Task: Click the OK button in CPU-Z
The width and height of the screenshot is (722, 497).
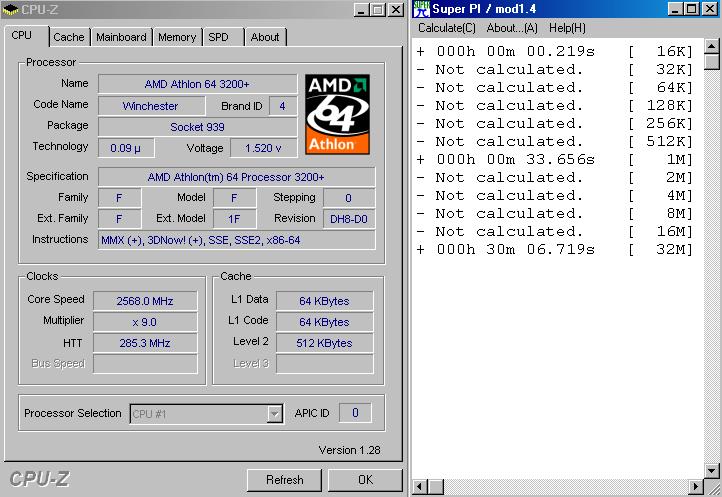Action: [x=365, y=480]
